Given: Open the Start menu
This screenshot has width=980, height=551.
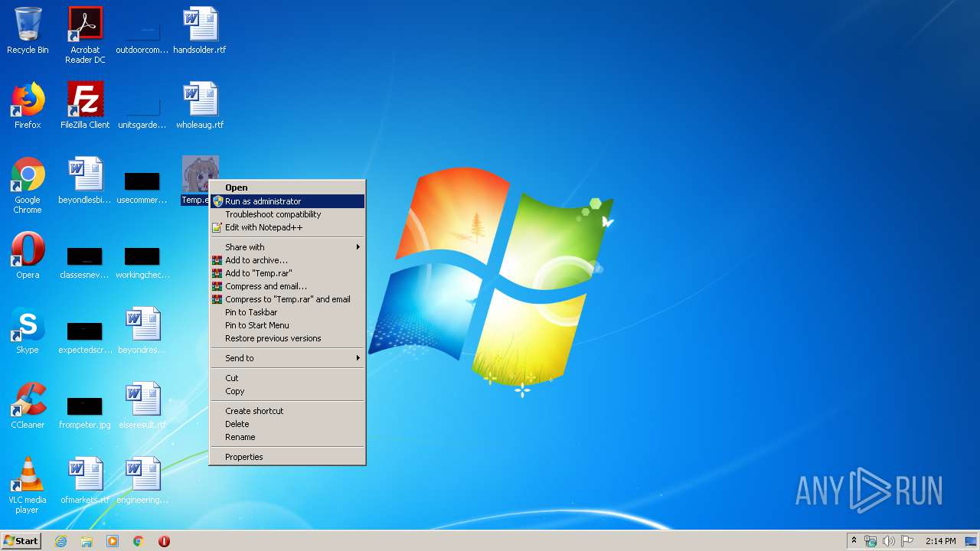Looking at the screenshot, I should (x=21, y=541).
